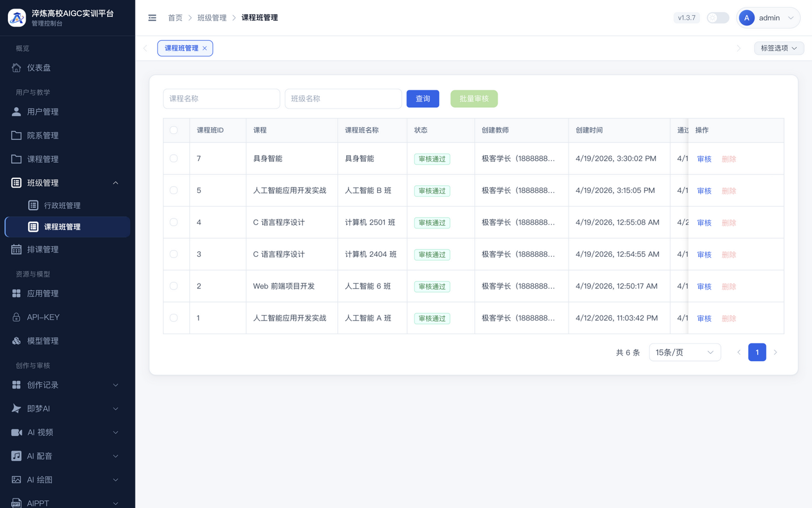This screenshot has height=508, width=812.
Task: Click the 课程管理 folder icon
Action: point(16,159)
